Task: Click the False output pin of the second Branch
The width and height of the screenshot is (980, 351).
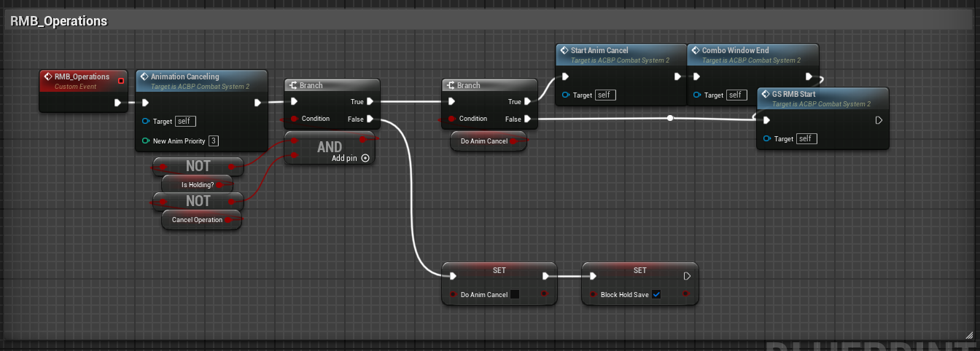Action: (528, 119)
